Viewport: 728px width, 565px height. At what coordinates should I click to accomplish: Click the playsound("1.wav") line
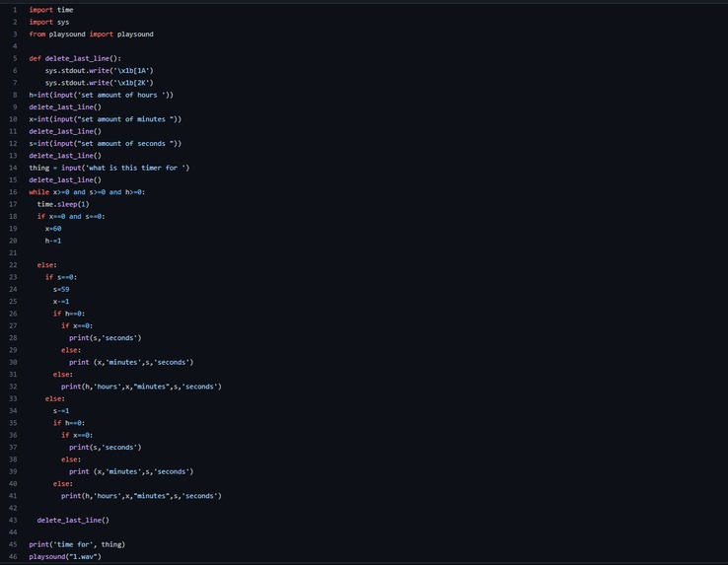pyautogui.click(x=65, y=557)
